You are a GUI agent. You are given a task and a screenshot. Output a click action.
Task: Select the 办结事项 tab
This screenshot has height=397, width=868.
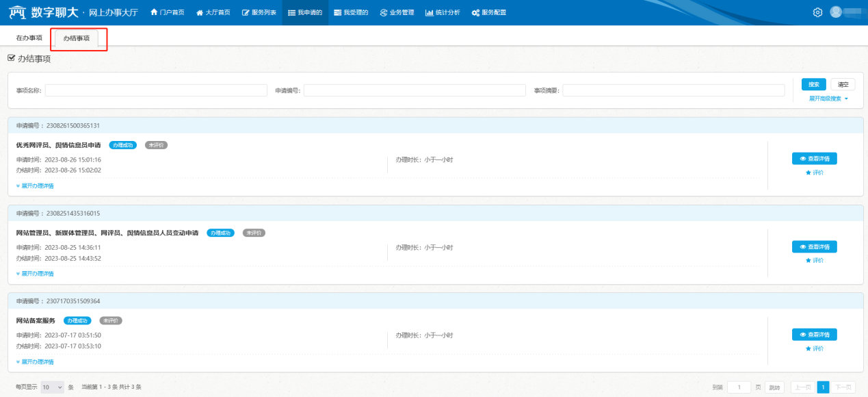[77, 38]
